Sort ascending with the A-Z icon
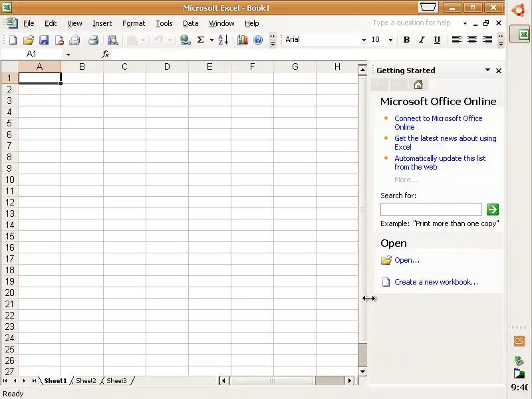Screen dimensions: 532x399 (223, 40)
